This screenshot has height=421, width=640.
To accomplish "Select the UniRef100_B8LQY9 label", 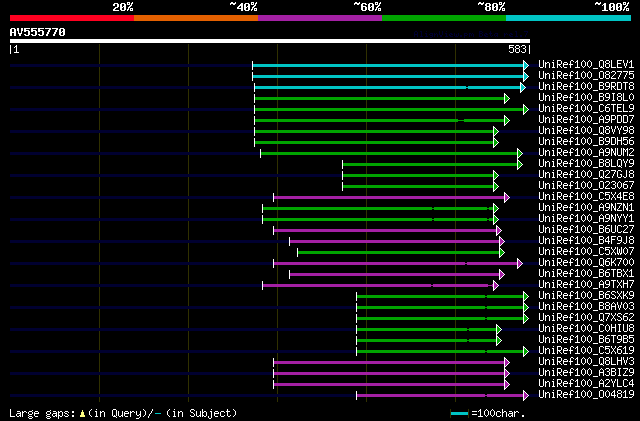I will tap(586, 163).
